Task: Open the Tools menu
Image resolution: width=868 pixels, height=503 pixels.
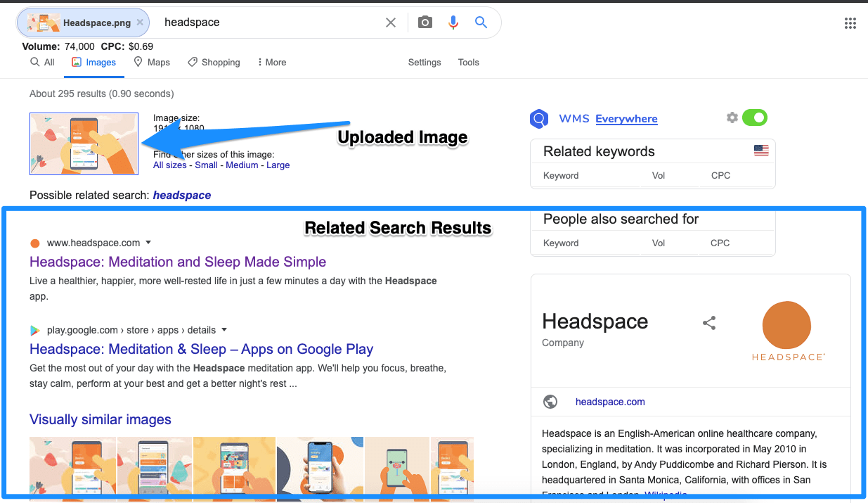Action: pyautogui.click(x=468, y=62)
